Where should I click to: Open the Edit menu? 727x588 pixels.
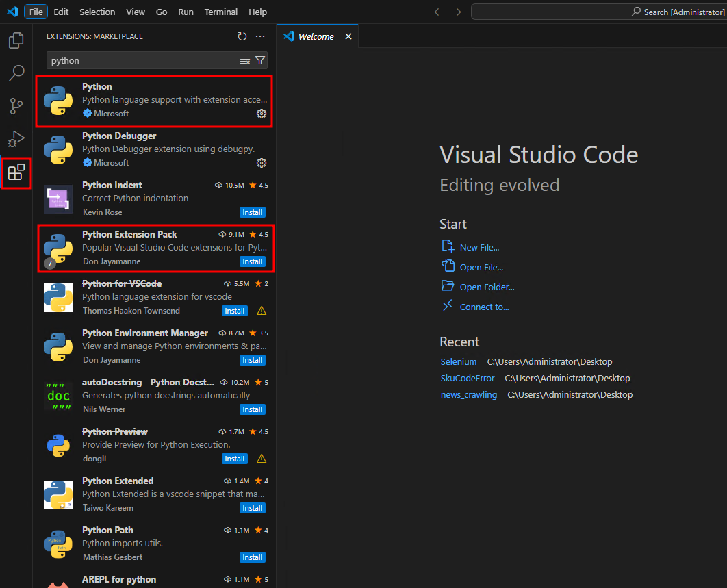(x=61, y=12)
